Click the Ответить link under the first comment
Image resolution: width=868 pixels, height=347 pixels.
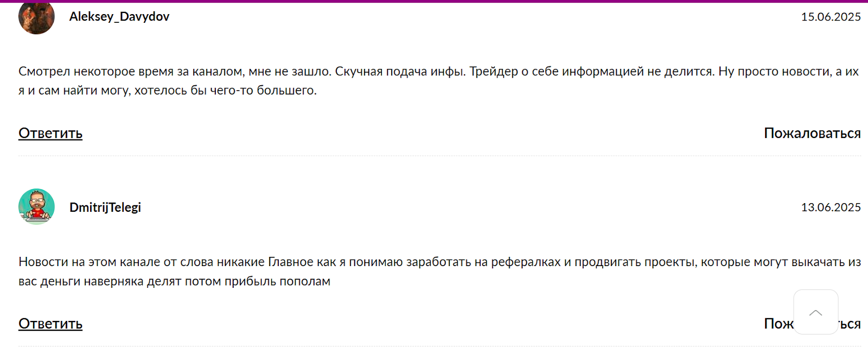pyautogui.click(x=50, y=133)
